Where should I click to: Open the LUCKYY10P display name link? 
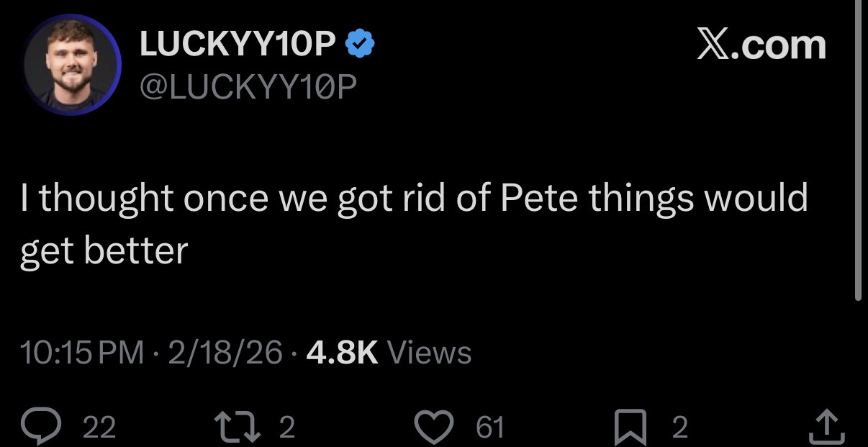coord(238,45)
